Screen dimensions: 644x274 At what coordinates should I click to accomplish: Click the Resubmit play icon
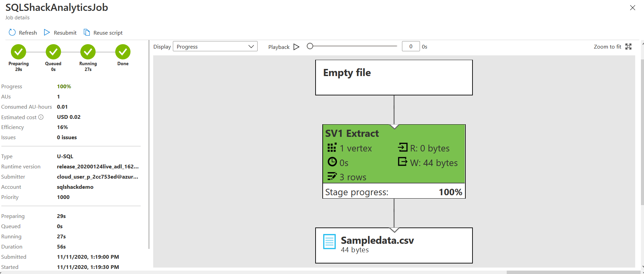pos(47,33)
